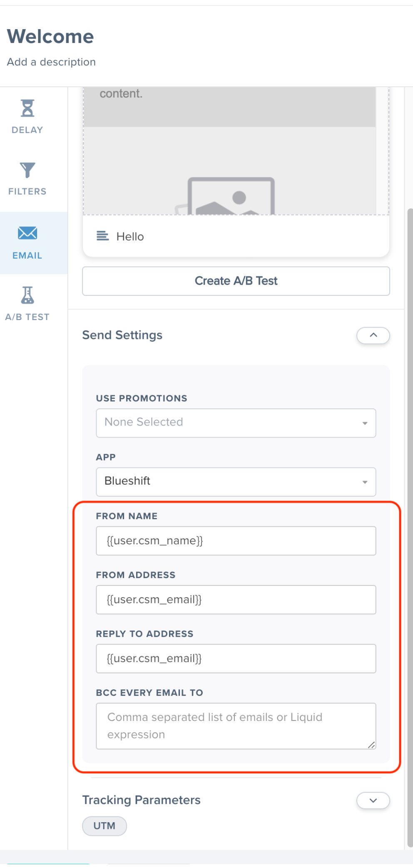Click the Create A/B Test button

[236, 281]
